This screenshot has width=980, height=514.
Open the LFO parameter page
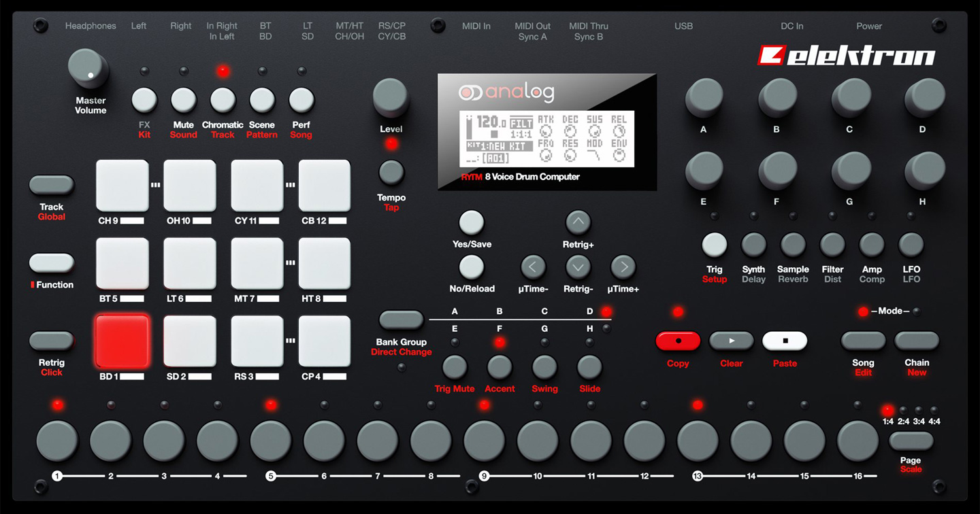911,244
